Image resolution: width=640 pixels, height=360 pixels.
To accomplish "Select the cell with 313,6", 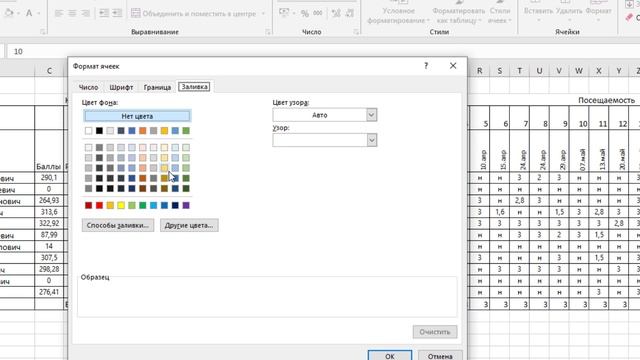I will coord(49,212).
